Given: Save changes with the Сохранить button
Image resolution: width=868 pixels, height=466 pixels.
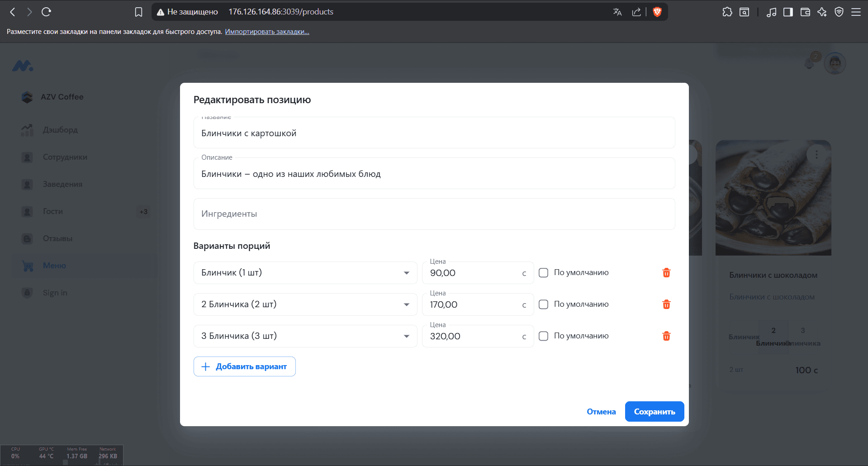Looking at the screenshot, I should [654, 411].
